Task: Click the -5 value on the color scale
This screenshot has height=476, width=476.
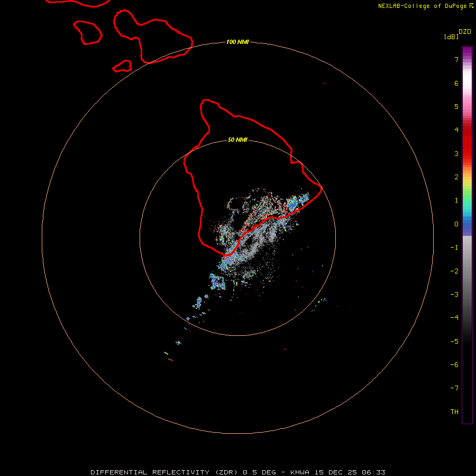Action: (454, 342)
